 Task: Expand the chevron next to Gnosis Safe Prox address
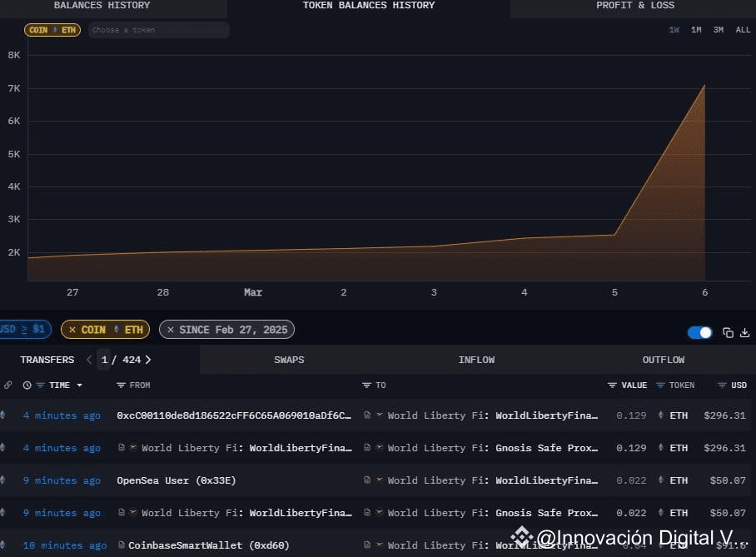pyautogui.click(x=380, y=448)
